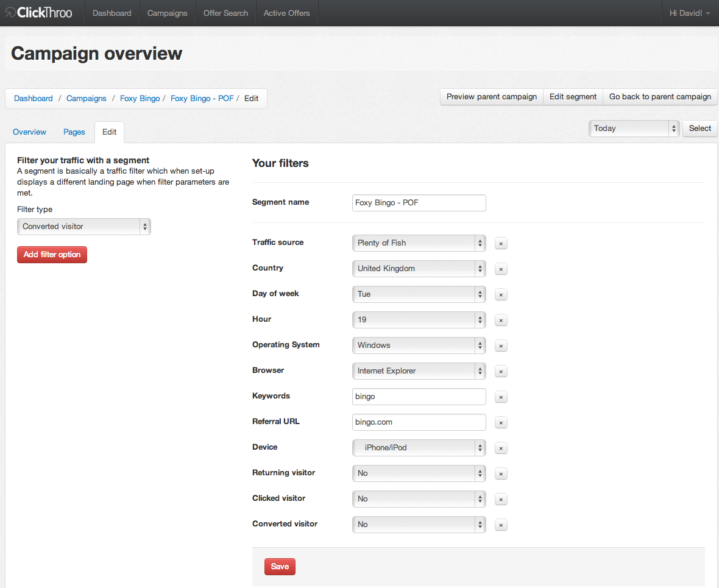
Task: Open the Filter type dropdown
Action: [83, 227]
